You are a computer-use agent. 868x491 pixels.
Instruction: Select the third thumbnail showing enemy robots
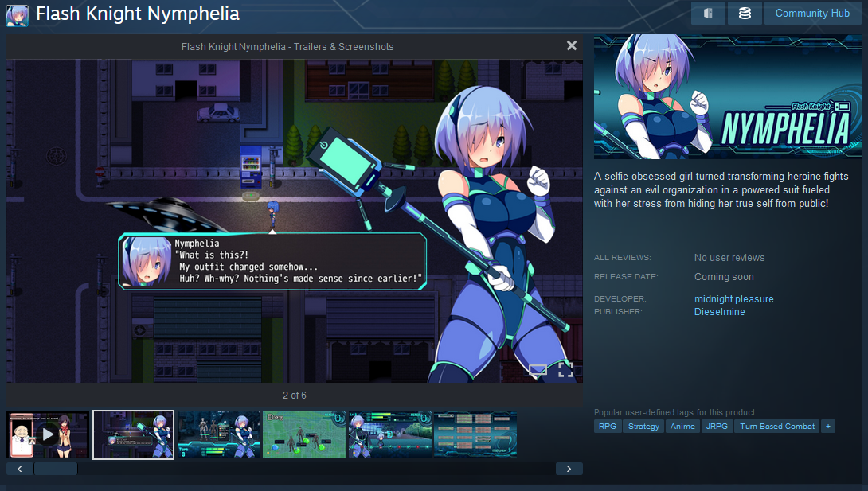(219, 434)
